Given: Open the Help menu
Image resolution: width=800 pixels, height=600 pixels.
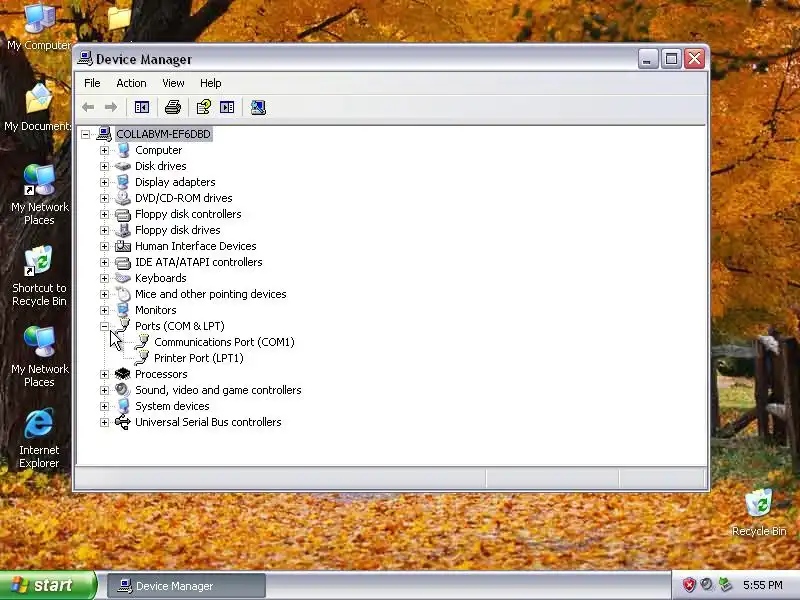Looking at the screenshot, I should point(210,83).
